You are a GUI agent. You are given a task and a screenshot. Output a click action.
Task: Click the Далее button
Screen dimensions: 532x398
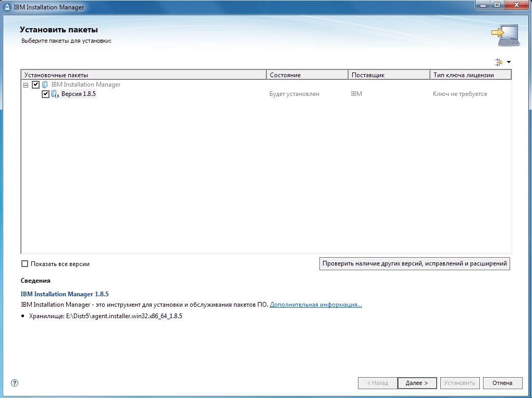pos(417,383)
